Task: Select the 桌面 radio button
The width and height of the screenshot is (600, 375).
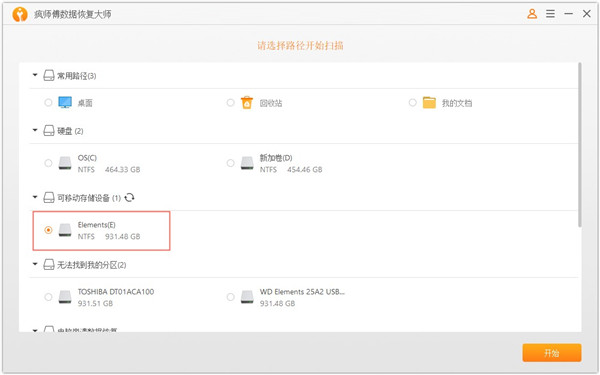Action: [x=48, y=103]
